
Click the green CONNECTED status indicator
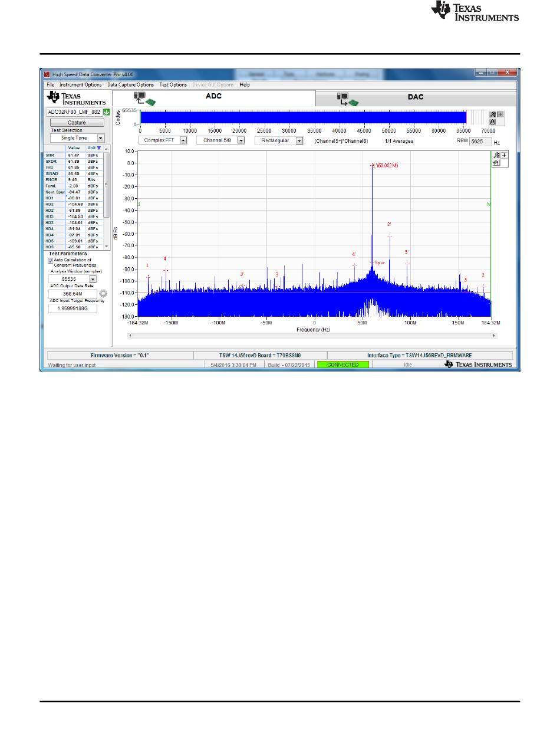(x=343, y=365)
